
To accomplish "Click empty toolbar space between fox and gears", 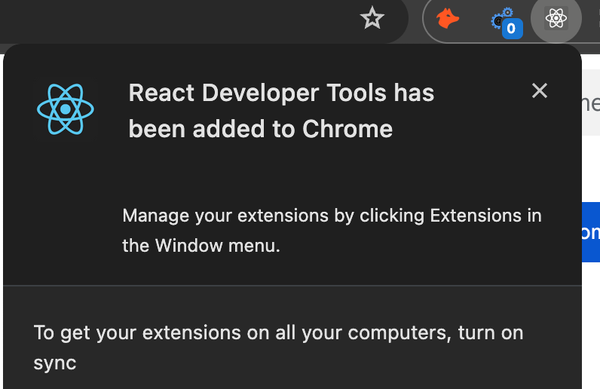I will click(x=475, y=18).
